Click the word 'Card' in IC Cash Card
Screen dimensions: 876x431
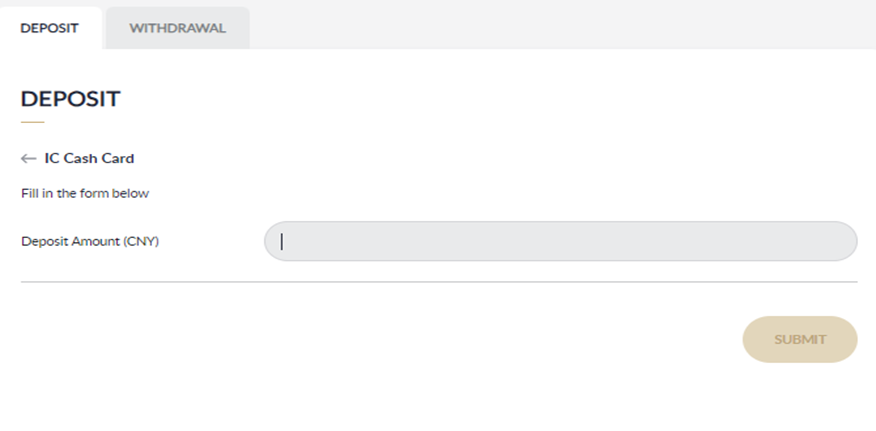pos(117,158)
